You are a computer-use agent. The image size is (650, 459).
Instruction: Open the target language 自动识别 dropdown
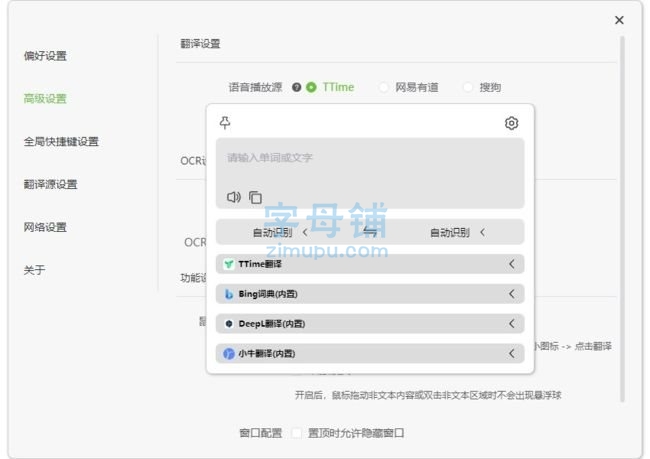(457, 232)
